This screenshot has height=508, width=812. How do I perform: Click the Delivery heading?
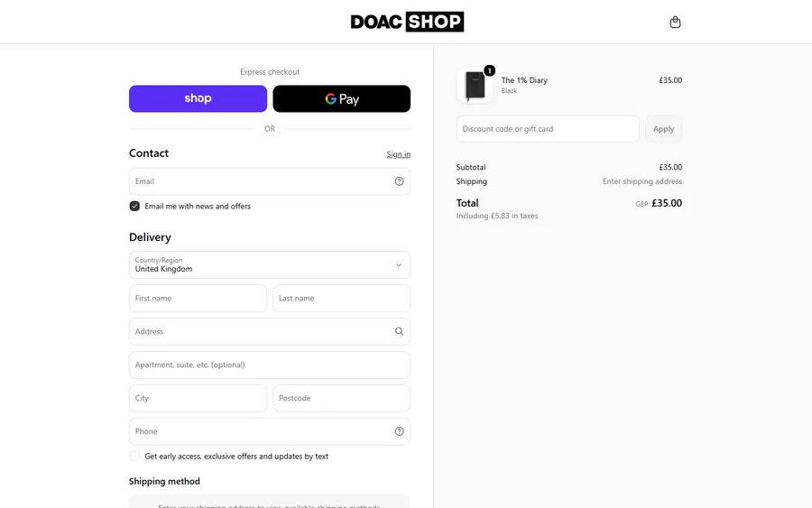pos(150,237)
